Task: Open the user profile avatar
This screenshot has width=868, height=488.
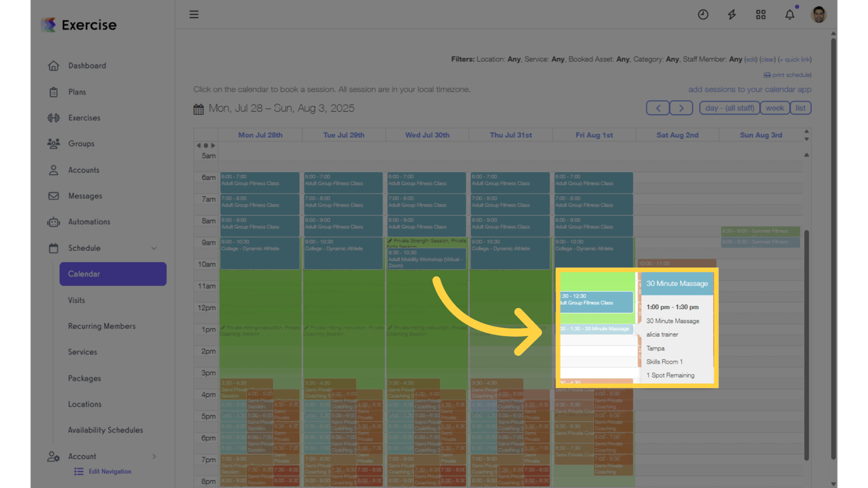Action: (x=819, y=14)
